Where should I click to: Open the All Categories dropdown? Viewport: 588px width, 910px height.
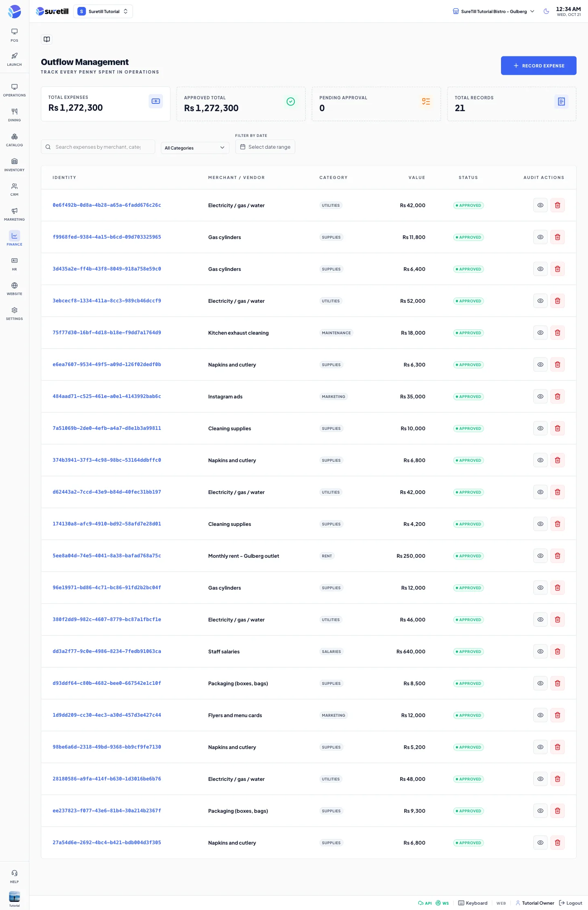coord(195,148)
